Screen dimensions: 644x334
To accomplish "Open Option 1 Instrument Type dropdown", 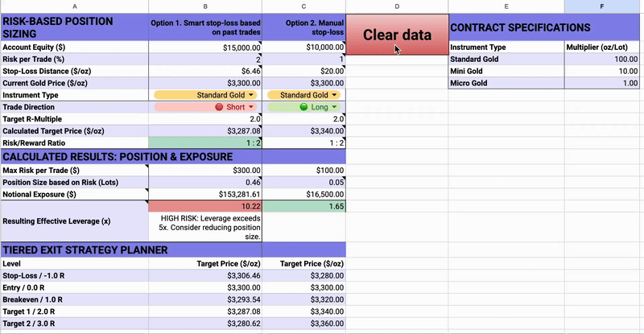I will click(205, 95).
